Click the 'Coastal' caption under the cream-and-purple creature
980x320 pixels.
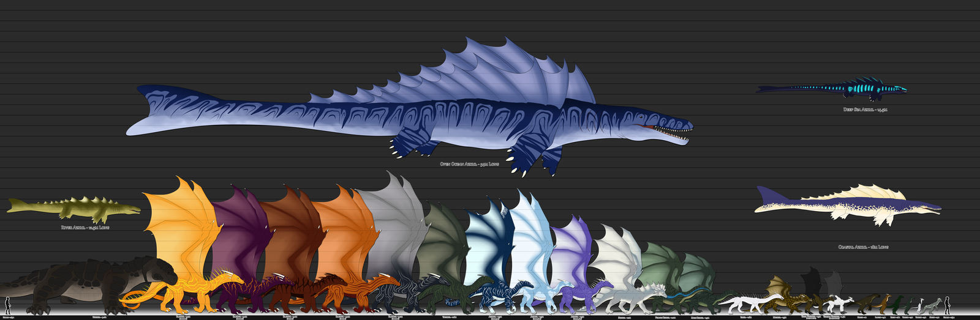point(863,247)
